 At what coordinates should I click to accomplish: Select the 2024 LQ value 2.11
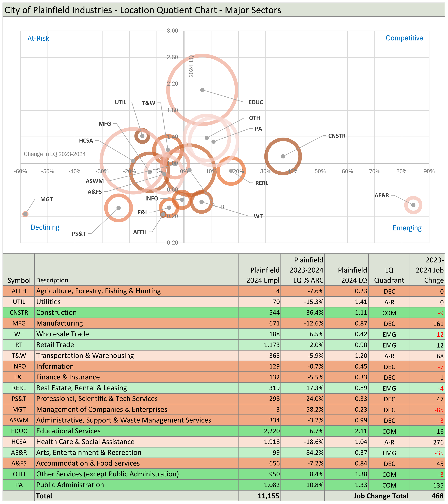pyautogui.click(x=361, y=431)
